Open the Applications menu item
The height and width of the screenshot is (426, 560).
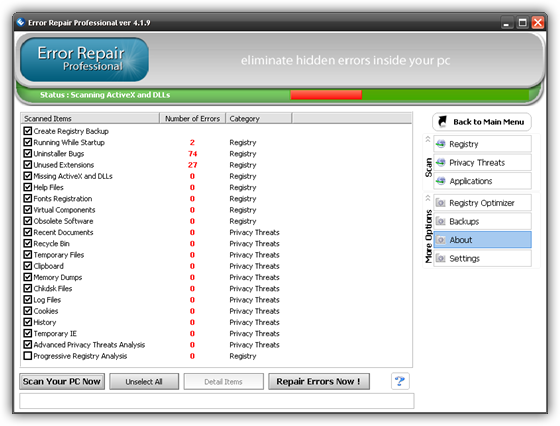tap(482, 181)
